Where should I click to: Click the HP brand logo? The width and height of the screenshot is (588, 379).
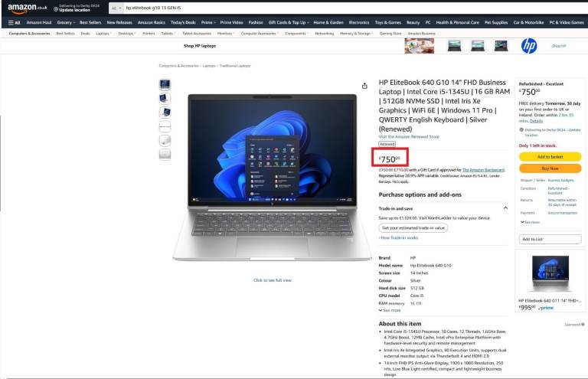click(x=529, y=46)
